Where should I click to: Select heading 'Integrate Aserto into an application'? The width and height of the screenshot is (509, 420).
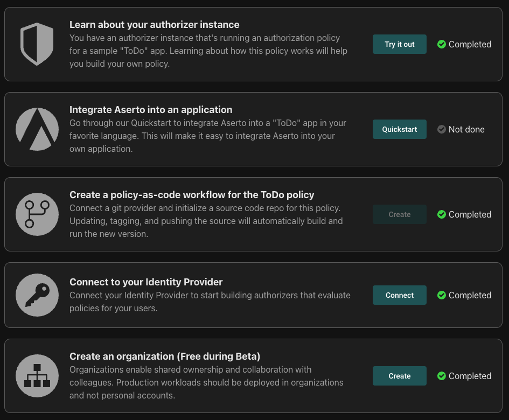pyautogui.click(x=151, y=110)
